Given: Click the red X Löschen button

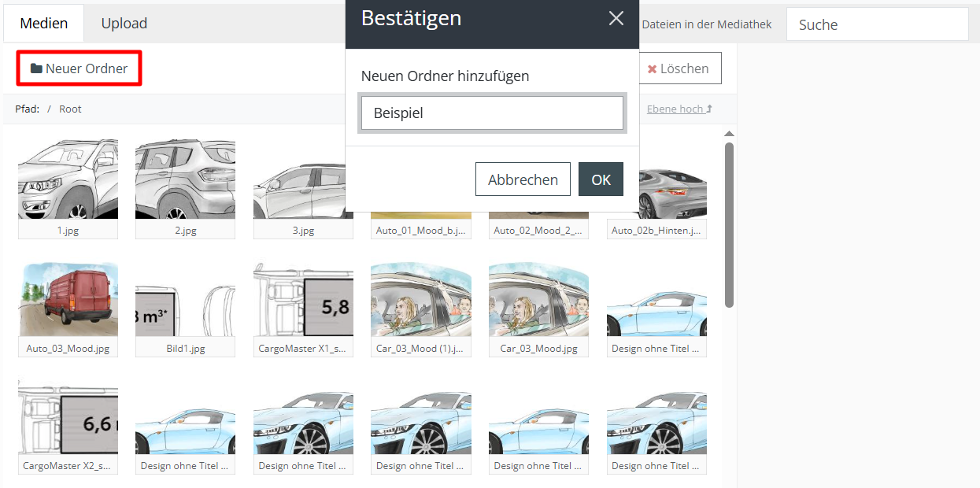Looking at the screenshot, I should click(x=678, y=68).
